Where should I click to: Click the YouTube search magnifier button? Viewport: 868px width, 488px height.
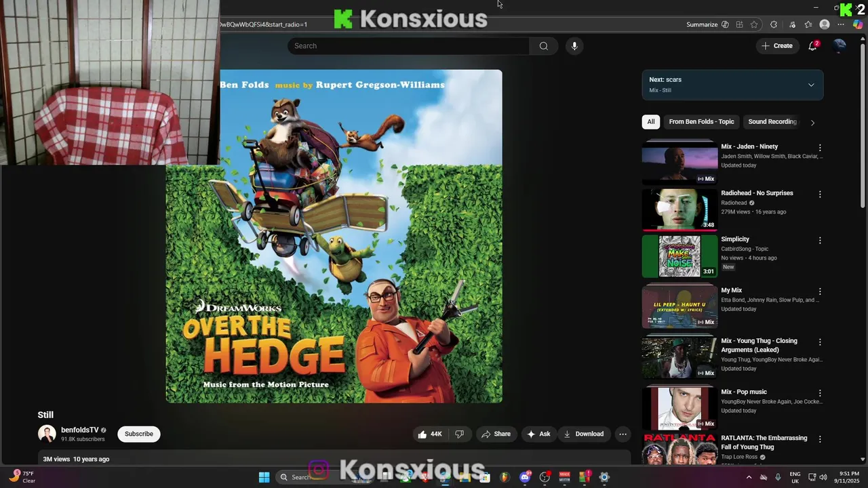pos(543,46)
